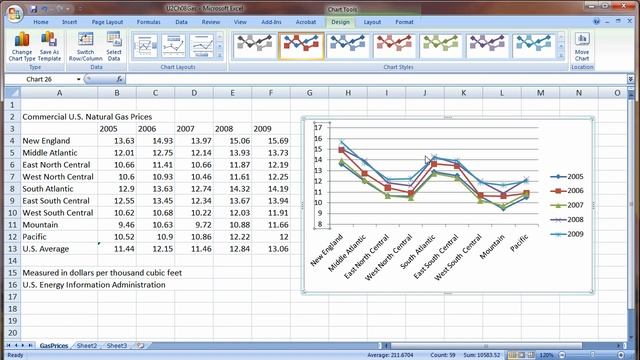The width and height of the screenshot is (640, 360).
Task: Click Change Chart Type
Action: pos(22,47)
